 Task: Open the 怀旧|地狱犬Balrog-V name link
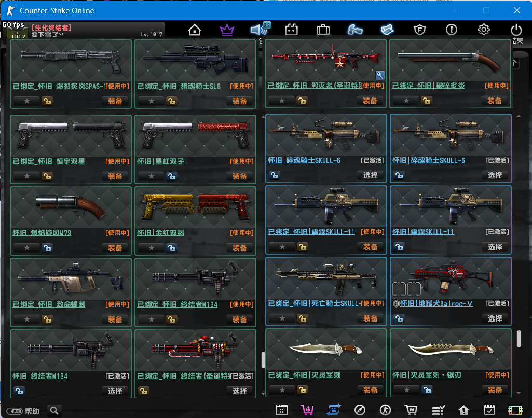(436, 304)
